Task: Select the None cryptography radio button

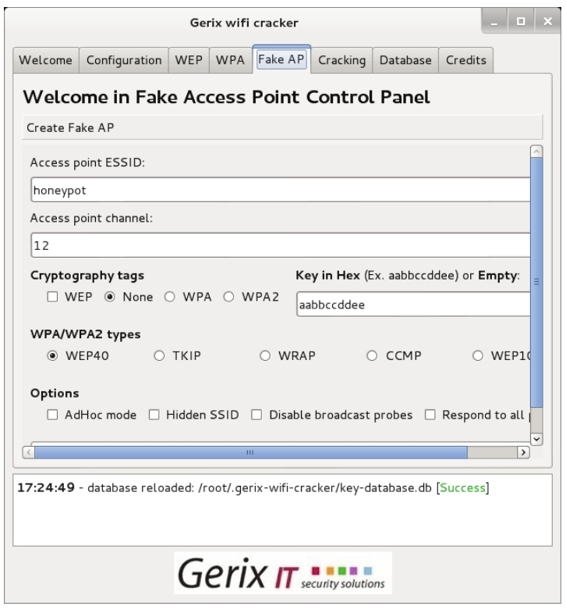Action: 110,297
